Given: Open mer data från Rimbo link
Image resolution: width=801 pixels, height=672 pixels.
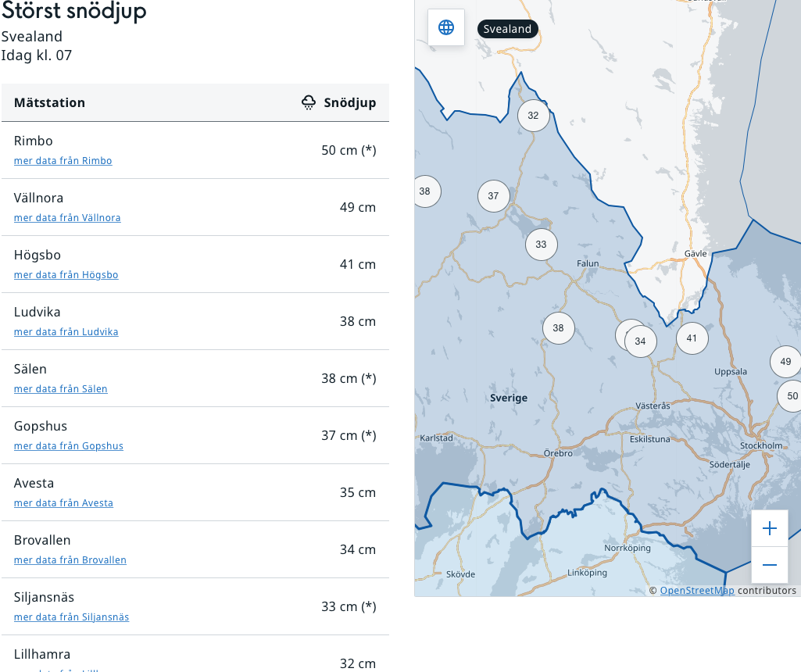Looking at the screenshot, I should point(63,161).
